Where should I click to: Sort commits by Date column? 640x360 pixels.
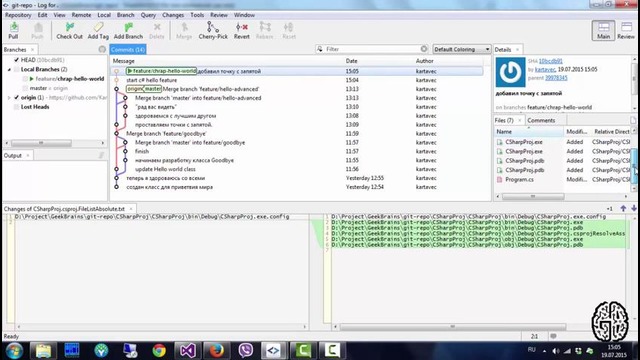(x=351, y=61)
